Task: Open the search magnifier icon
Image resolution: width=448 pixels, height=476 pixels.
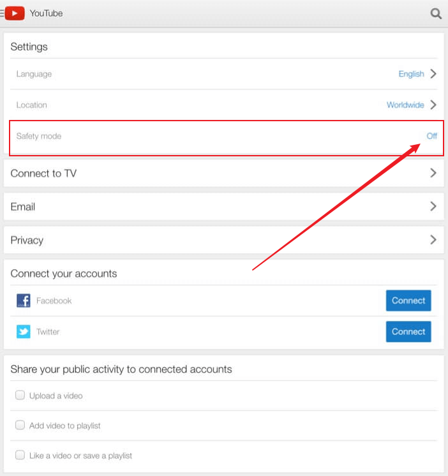Action: (436, 13)
